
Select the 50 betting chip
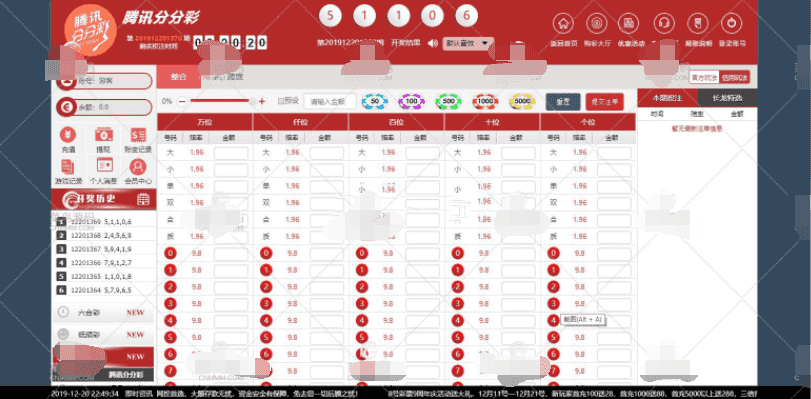click(374, 101)
